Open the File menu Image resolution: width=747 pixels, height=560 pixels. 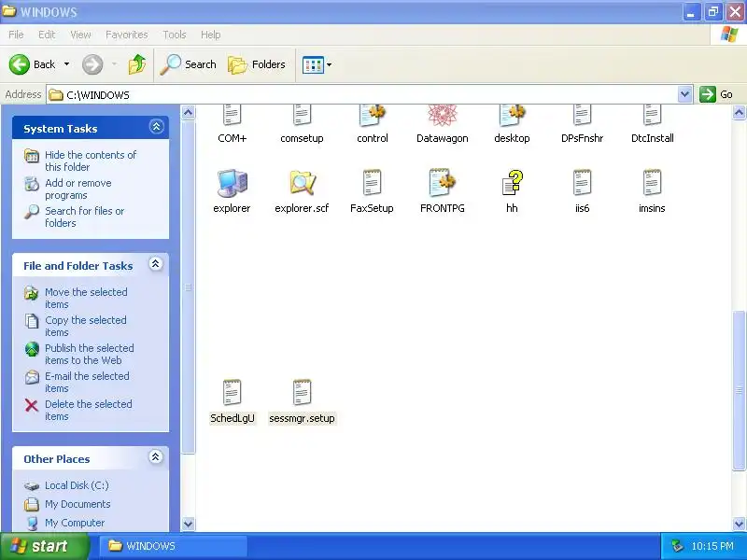tap(16, 35)
